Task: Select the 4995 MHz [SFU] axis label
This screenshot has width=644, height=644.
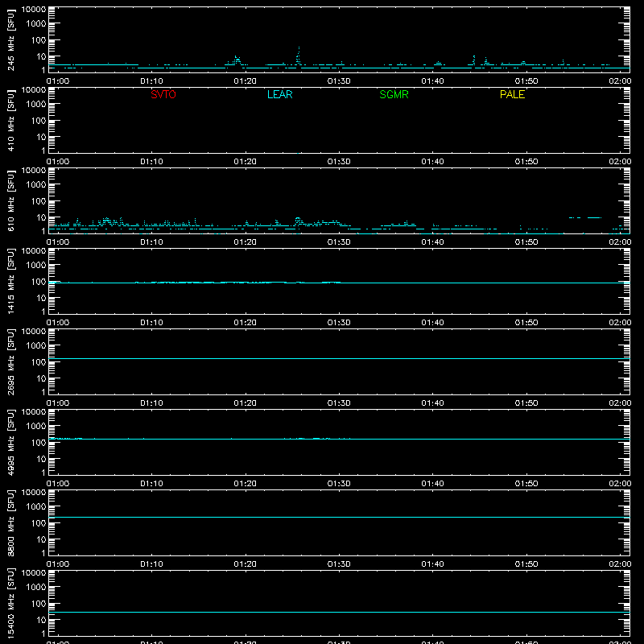Action: click(x=10, y=442)
